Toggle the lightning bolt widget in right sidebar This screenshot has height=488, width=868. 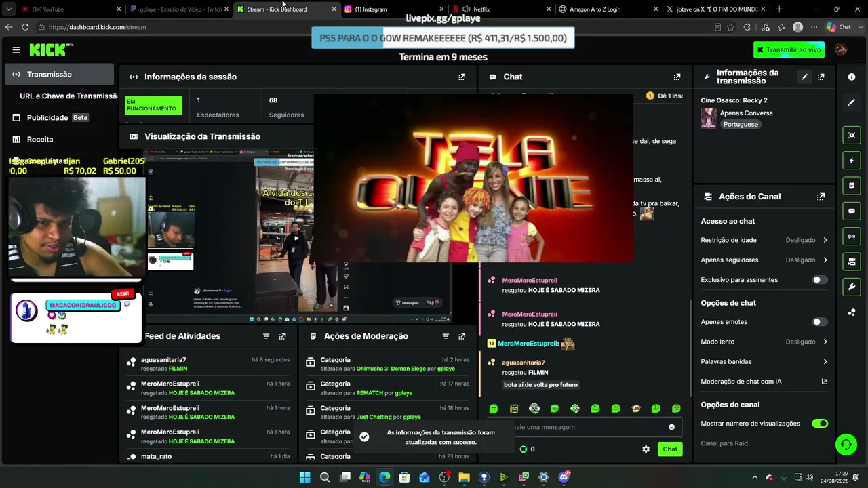point(852,161)
